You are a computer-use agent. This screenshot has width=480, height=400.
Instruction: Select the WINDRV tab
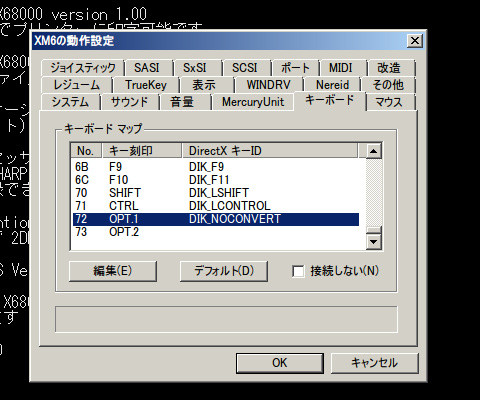click(x=269, y=85)
